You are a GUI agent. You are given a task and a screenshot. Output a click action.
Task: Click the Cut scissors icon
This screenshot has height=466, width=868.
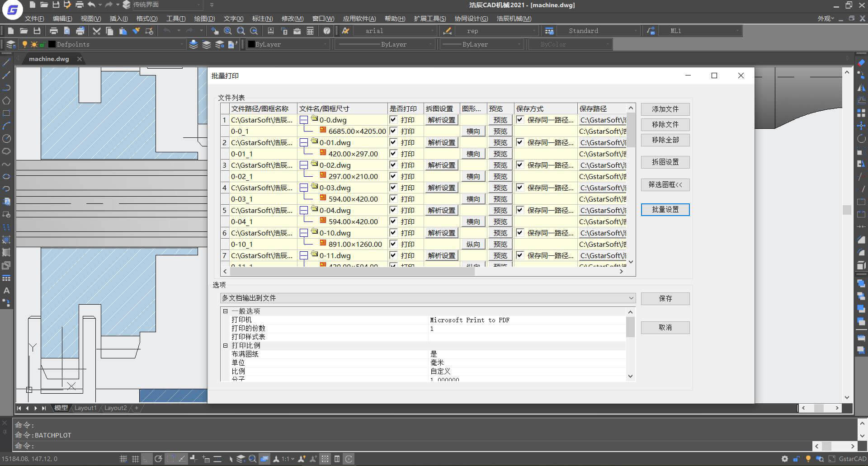(96, 31)
